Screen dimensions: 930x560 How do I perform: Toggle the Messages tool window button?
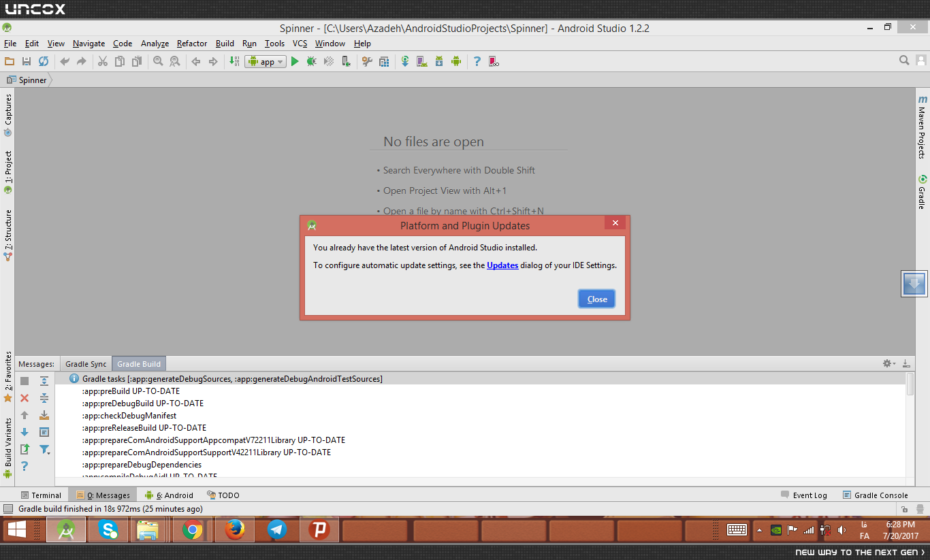pyautogui.click(x=103, y=495)
